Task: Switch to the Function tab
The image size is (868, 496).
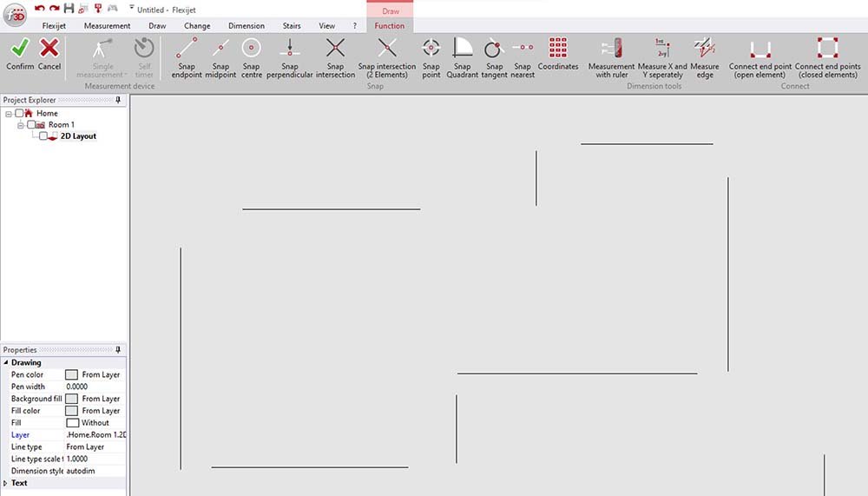Action: [x=389, y=25]
